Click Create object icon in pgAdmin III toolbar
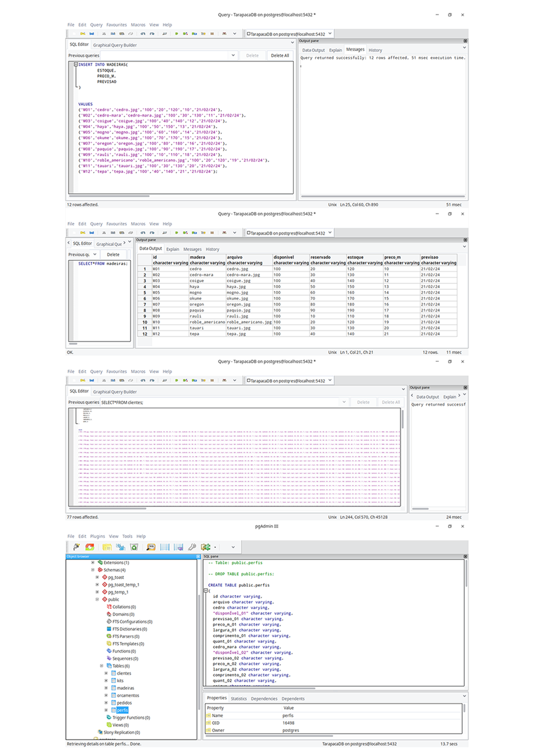This screenshot has width=534, height=756. [120, 547]
